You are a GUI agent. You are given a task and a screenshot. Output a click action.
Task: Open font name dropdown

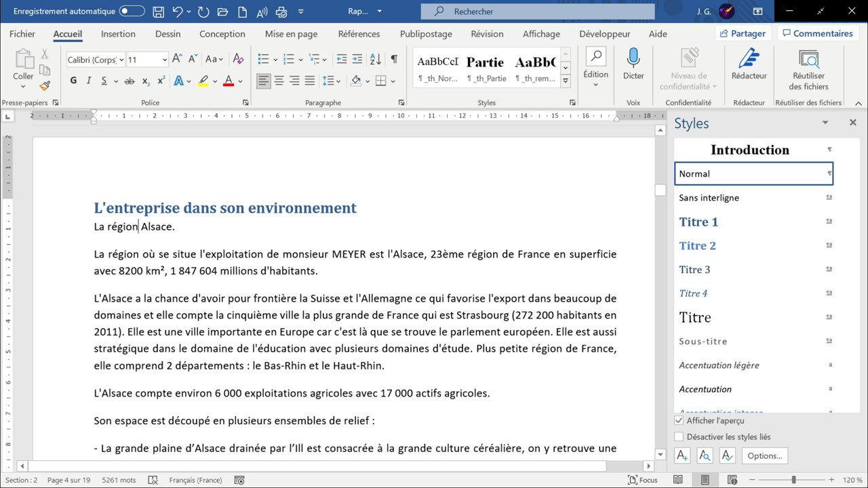[121, 60]
